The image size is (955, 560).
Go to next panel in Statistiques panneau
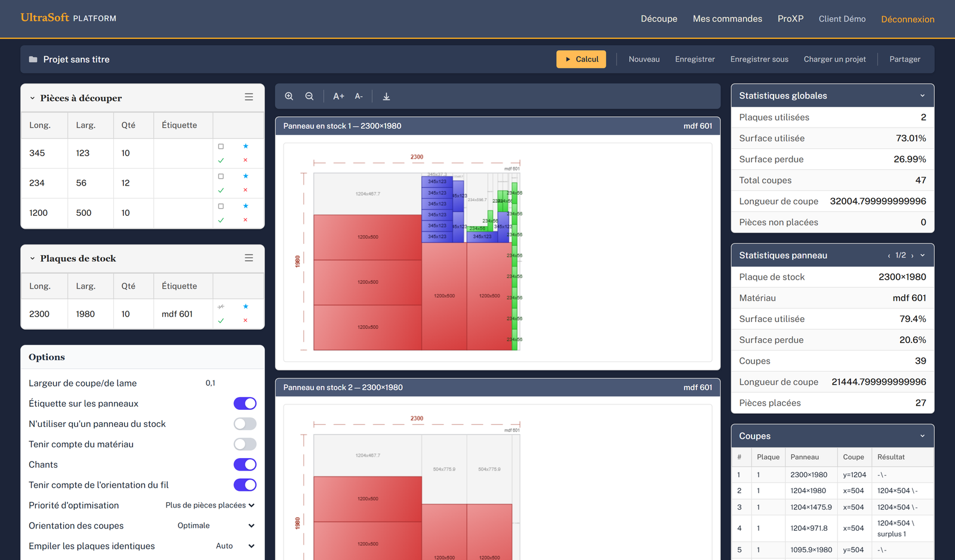pos(912,255)
